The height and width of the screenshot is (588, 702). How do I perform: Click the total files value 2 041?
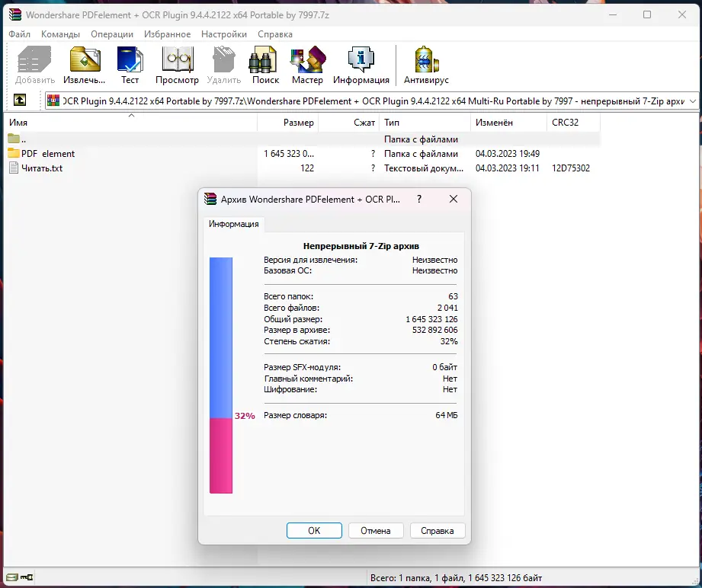pos(447,308)
